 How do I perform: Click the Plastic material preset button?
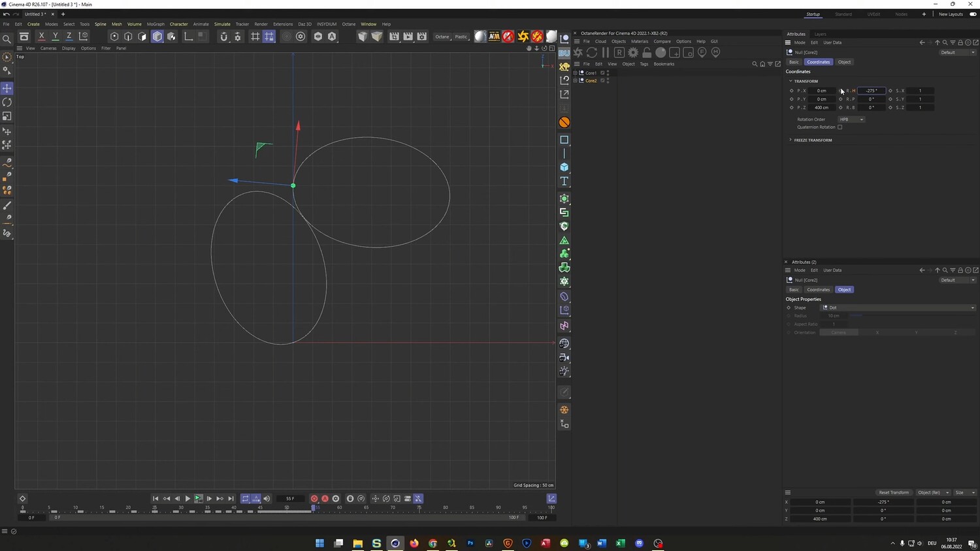(x=461, y=37)
